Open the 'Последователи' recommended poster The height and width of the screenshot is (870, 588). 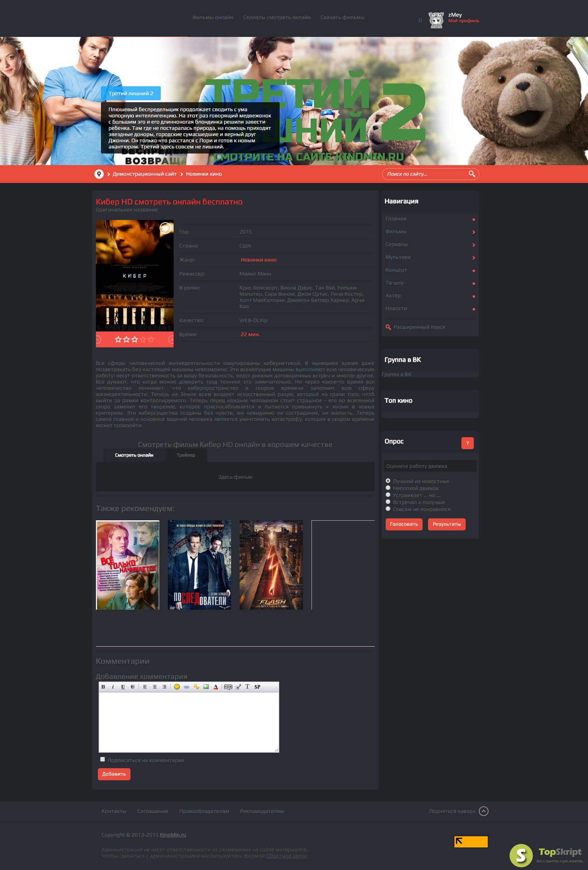(199, 565)
